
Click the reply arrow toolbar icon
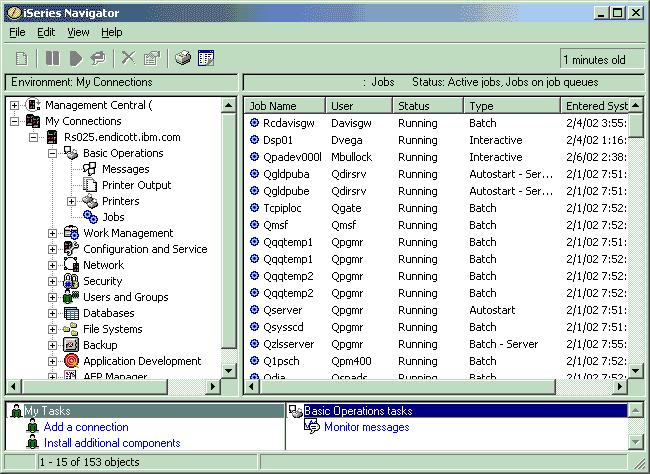tap(98, 58)
